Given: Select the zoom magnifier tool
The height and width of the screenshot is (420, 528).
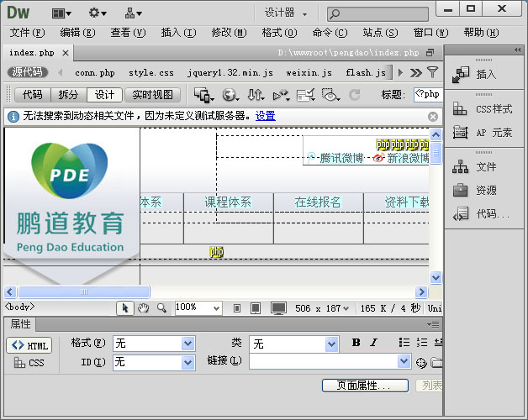Looking at the screenshot, I should pos(161,308).
